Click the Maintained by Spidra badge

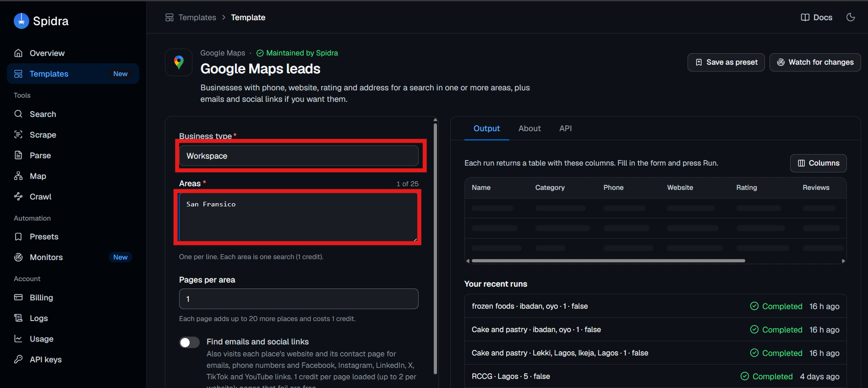tap(297, 53)
